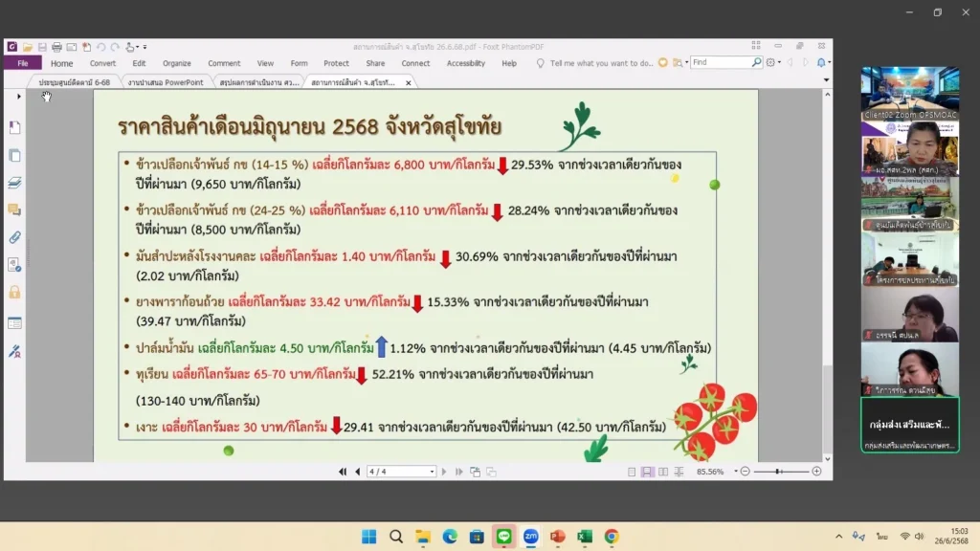Click Tell me what you want to do field
The image size is (980, 551).
[x=601, y=63]
